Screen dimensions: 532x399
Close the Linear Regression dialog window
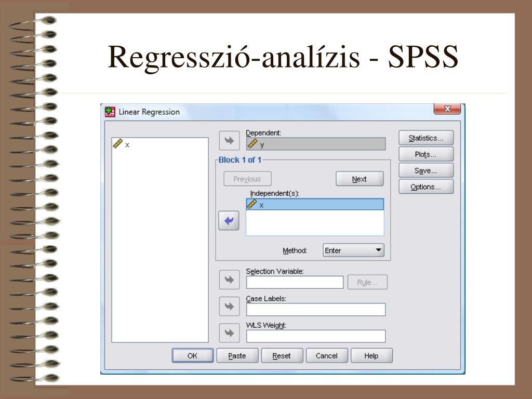pos(447,109)
